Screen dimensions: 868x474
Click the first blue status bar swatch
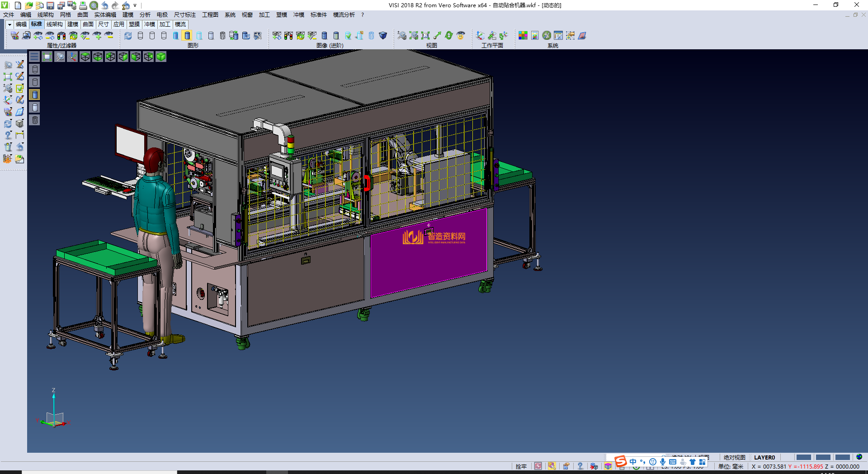tap(803, 457)
